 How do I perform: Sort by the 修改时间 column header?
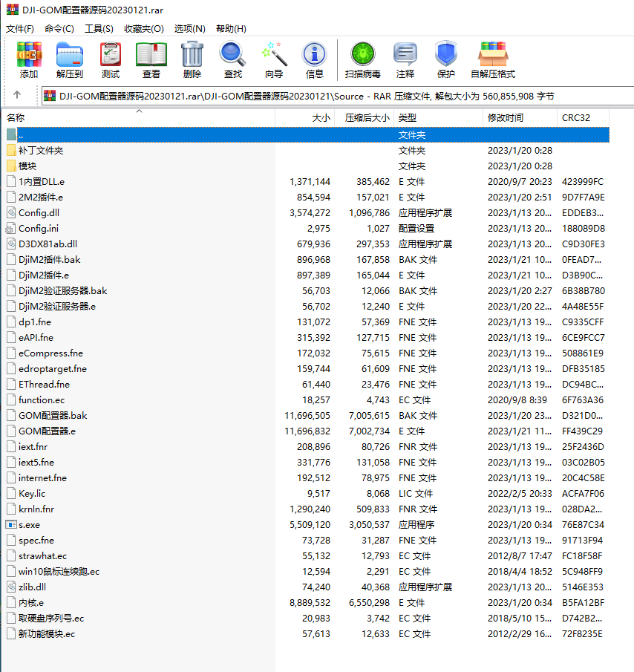[x=520, y=118]
